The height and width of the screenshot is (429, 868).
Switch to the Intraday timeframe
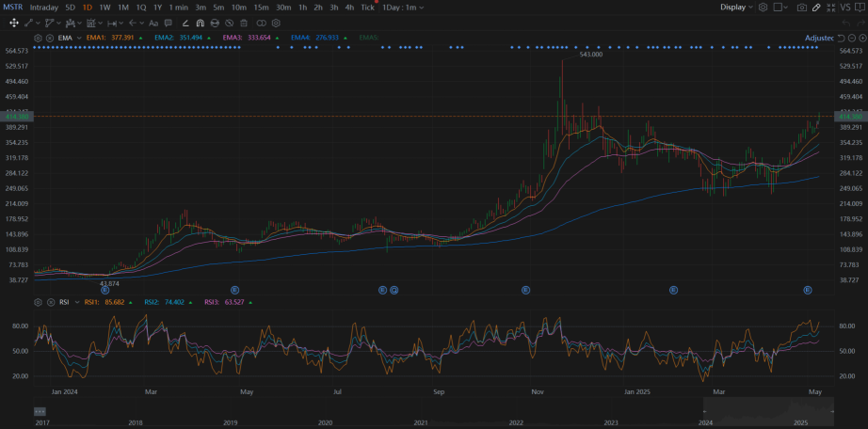[43, 8]
